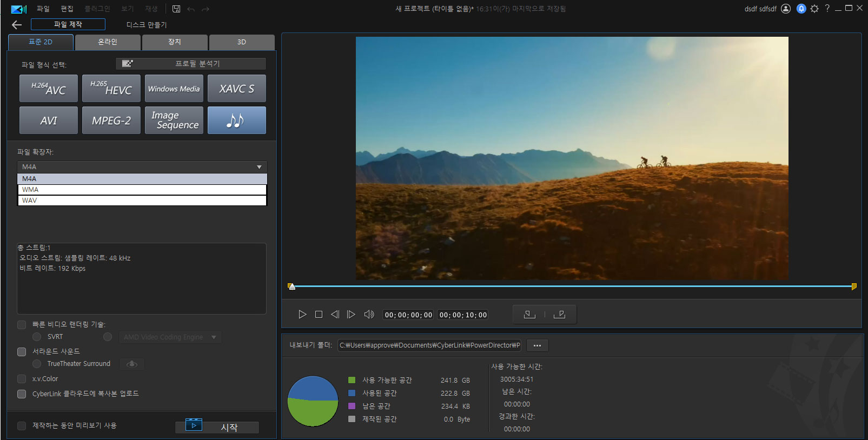
Task: Step to next frame
Action: (351, 315)
